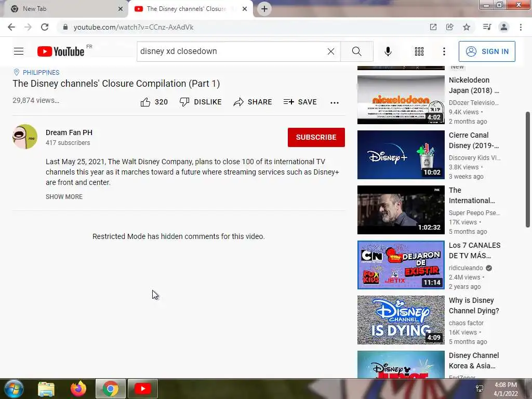The image size is (532, 399).
Task: Click the network icon in system tray
Action: (480, 389)
